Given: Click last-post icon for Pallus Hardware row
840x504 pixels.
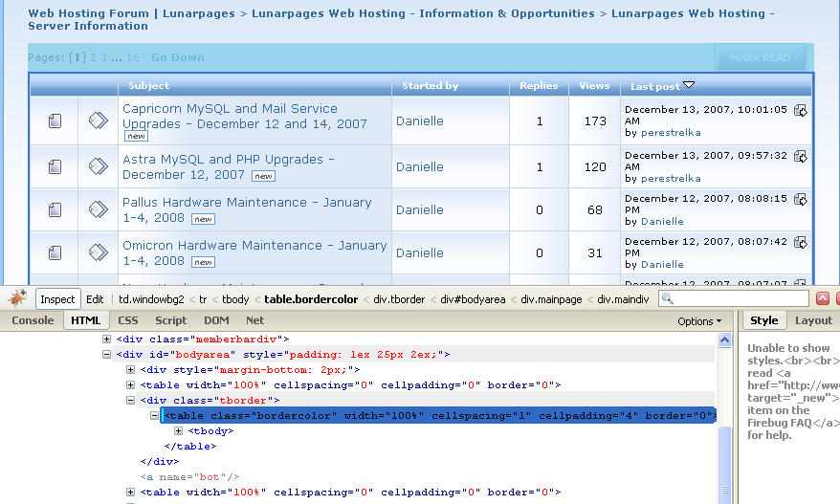Looking at the screenshot, I should [801, 199].
